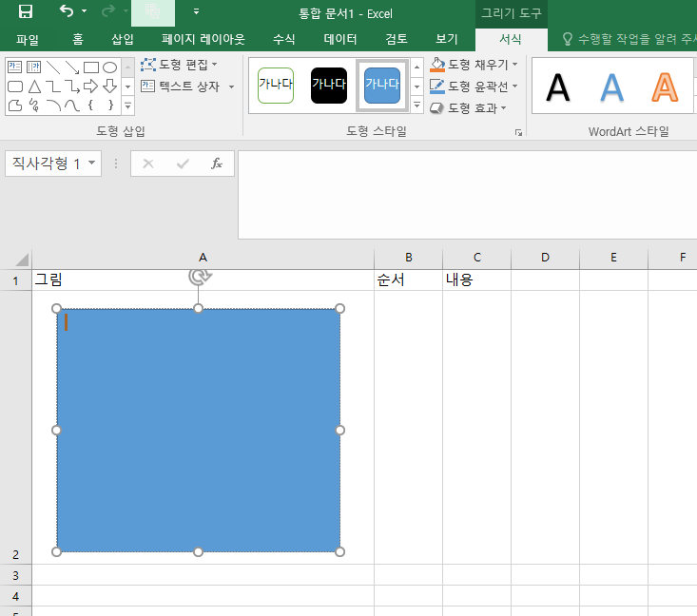The height and width of the screenshot is (616, 697).
Task: Click the 수행할 작업을 알려 주세요 search box
Action: coord(628,40)
